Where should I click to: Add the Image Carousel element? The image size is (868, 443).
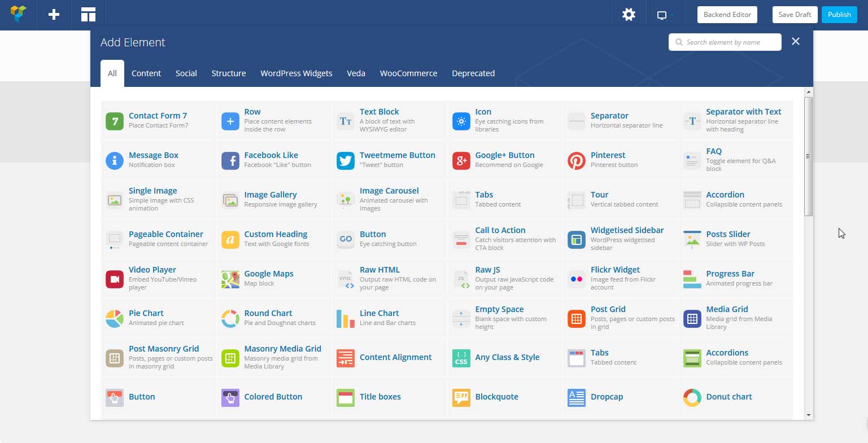pos(390,200)
